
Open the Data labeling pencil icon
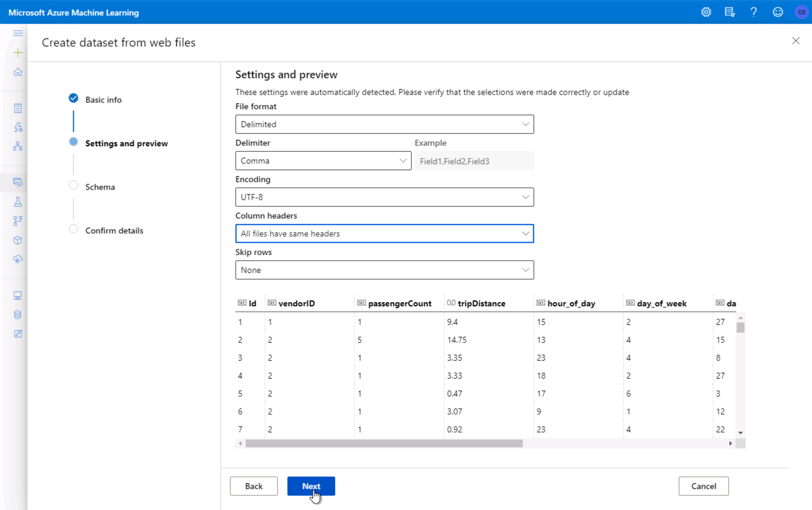point(18,334)
